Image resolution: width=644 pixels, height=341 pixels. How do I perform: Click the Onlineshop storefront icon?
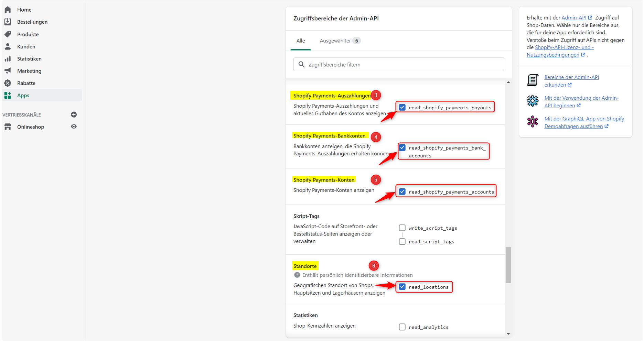point(8,127)
